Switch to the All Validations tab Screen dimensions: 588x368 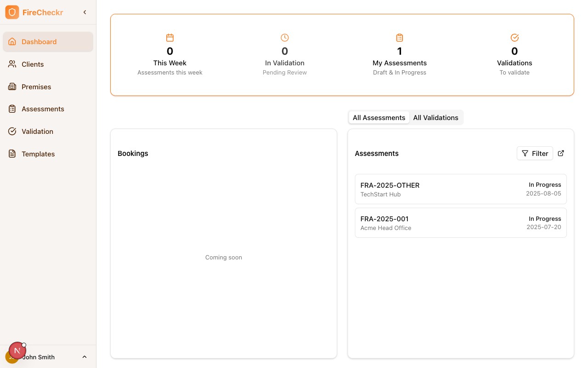coord(435,118)
